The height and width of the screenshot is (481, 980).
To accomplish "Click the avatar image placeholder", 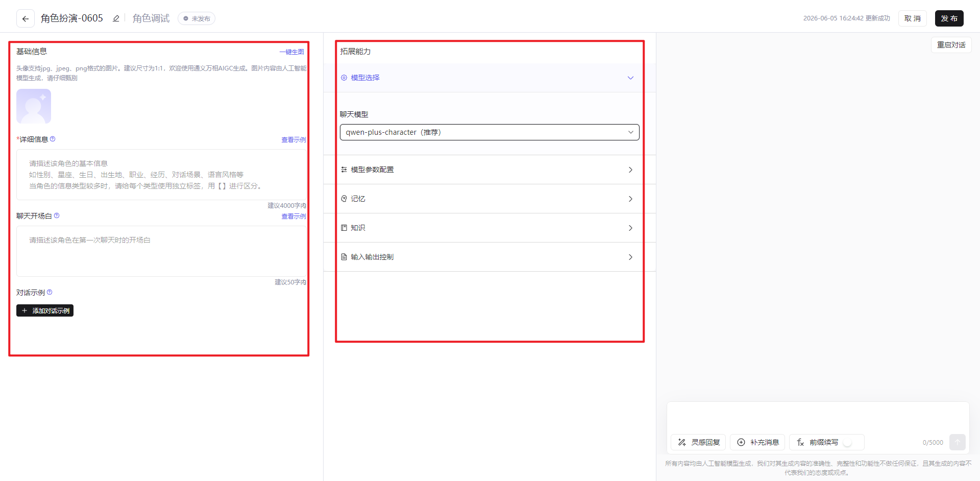I will pos(34,106).
